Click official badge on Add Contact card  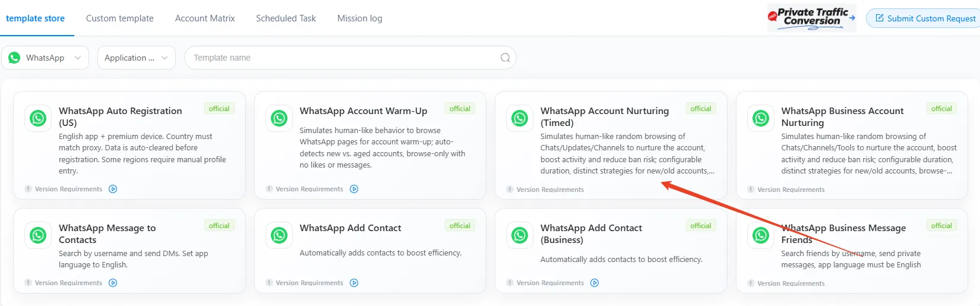pyautogui.click(x=460, y=226)
